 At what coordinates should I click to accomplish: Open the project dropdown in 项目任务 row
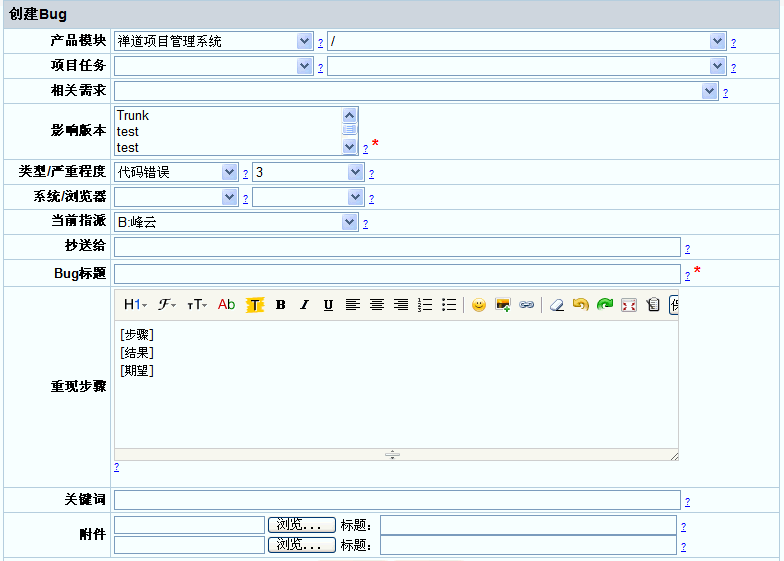[214, 66]
